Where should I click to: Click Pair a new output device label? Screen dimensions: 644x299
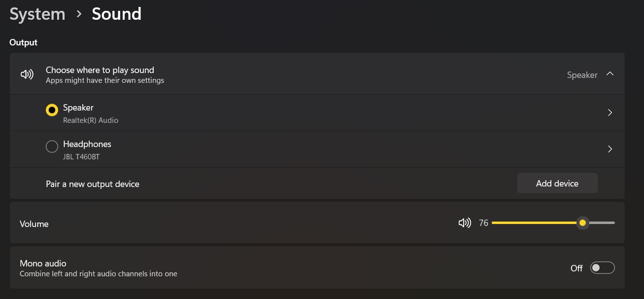point(93,184)
